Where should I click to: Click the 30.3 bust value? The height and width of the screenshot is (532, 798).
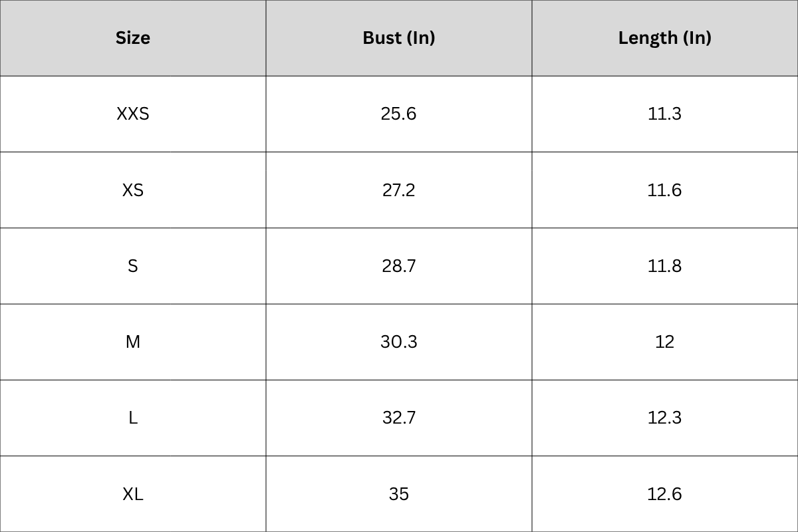[x=399, y=342]
